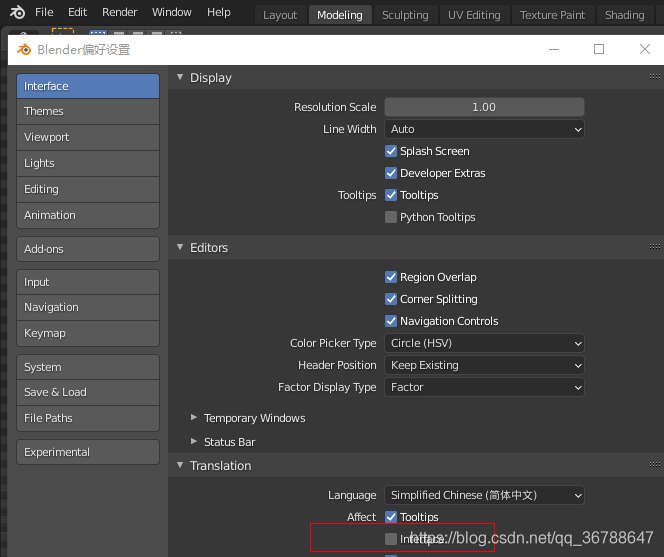Collapse the Editors panel
Viewport: 664px width, 557px height.
(x=180, y=247)
